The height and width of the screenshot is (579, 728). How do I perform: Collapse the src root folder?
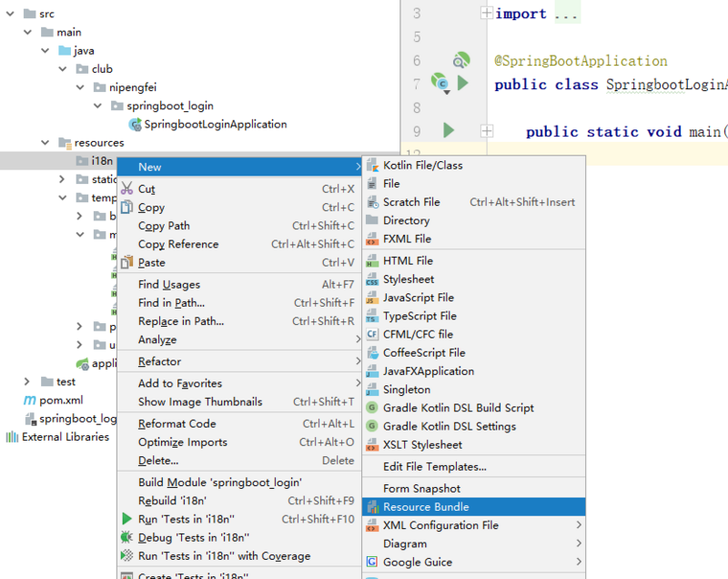click(x=10, y=14)
